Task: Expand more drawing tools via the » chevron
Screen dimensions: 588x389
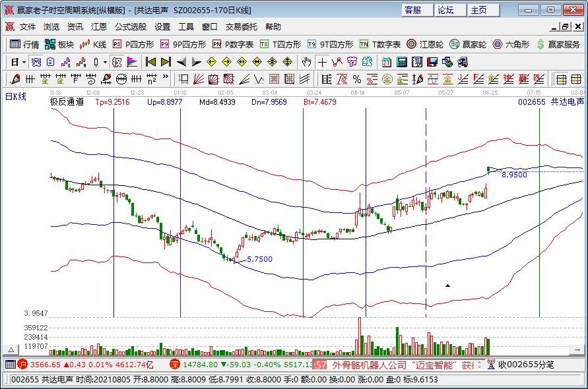Action: [x=165, y=78]
